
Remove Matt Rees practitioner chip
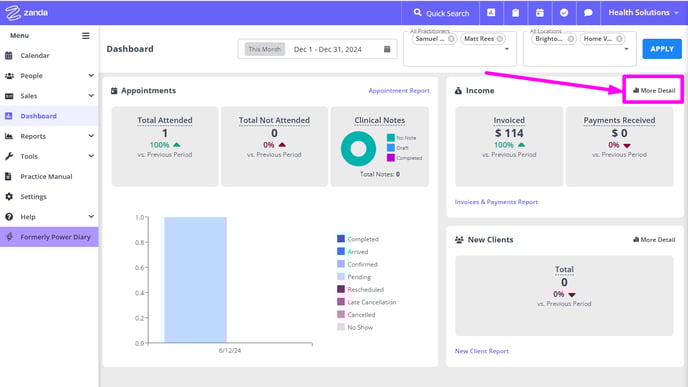pyautogui.click(x=499, y=39)
